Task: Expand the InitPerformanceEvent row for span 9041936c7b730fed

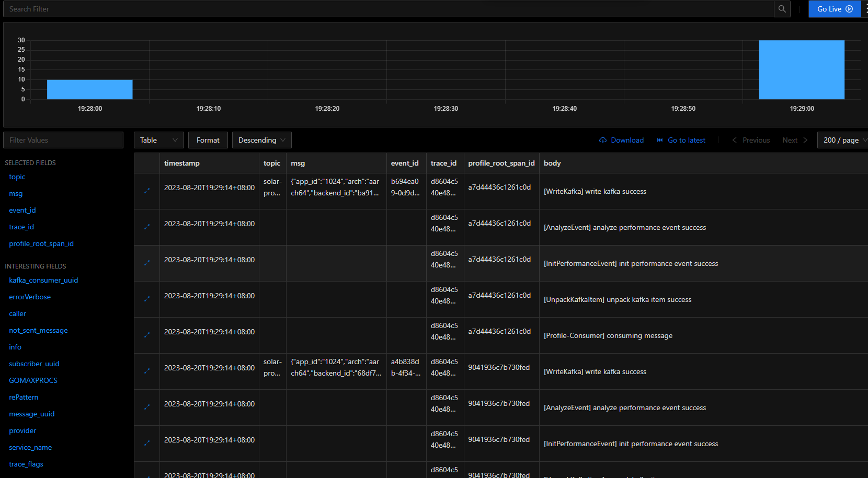Action: coord(147,443)
